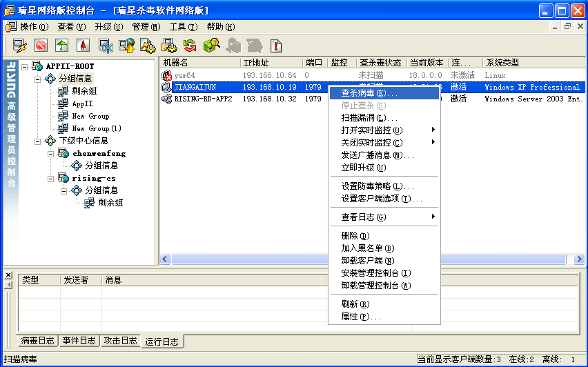The image size is (588, 367).
Task: Open the 操作(O) menu
Action: 35,27
